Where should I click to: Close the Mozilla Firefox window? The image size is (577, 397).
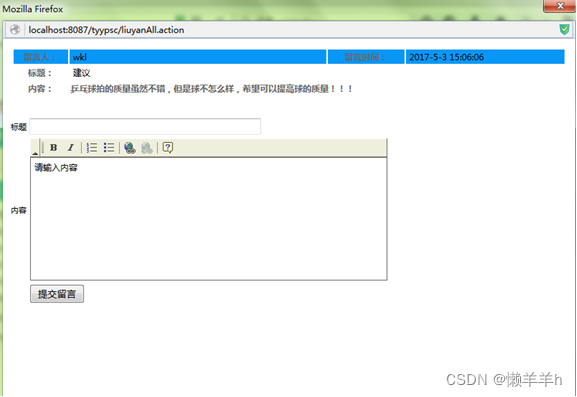[560, 6]
